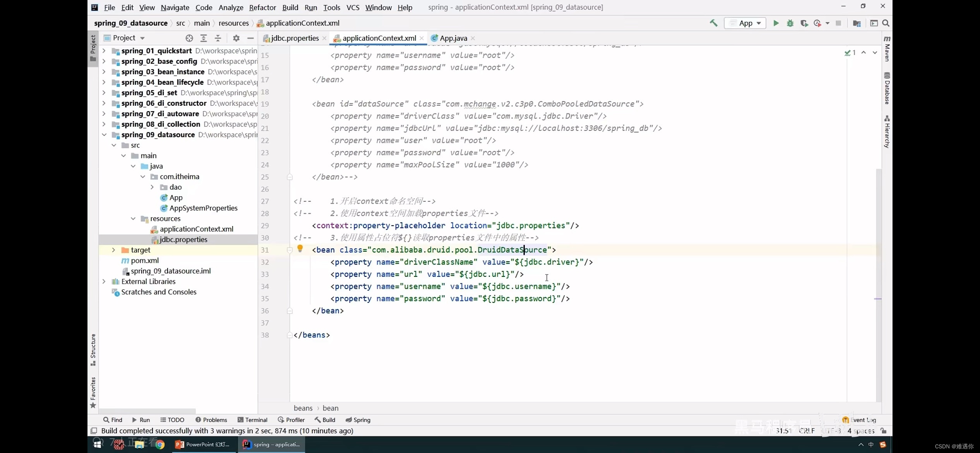Switch to the jdbc.properties editor tab
The height and width of the screenshot is (453, 980).
(x=294, y=38)
